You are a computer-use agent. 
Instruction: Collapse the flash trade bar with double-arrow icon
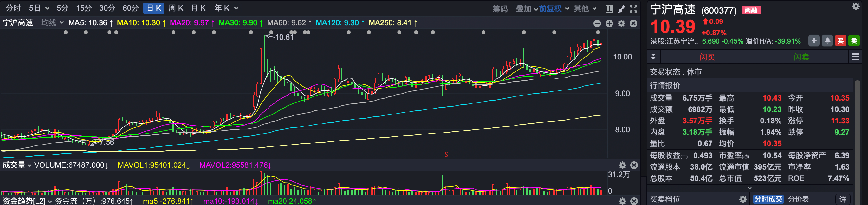[x=653, y=56]
